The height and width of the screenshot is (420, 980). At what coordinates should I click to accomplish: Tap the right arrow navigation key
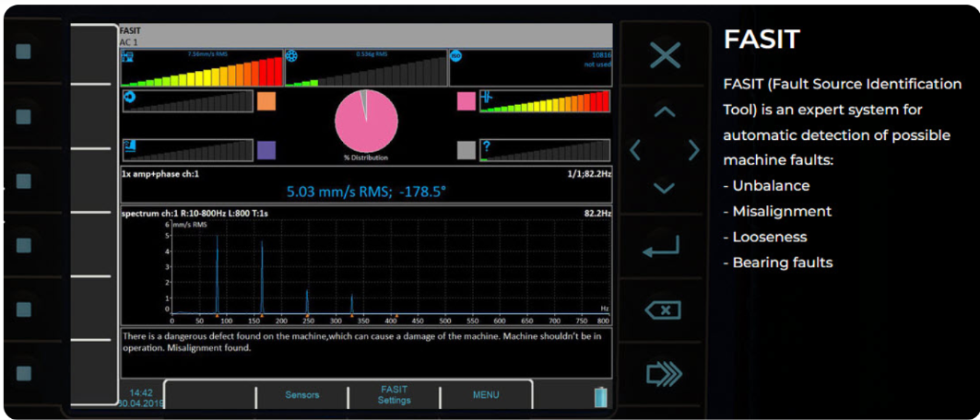tap(693, 150)
